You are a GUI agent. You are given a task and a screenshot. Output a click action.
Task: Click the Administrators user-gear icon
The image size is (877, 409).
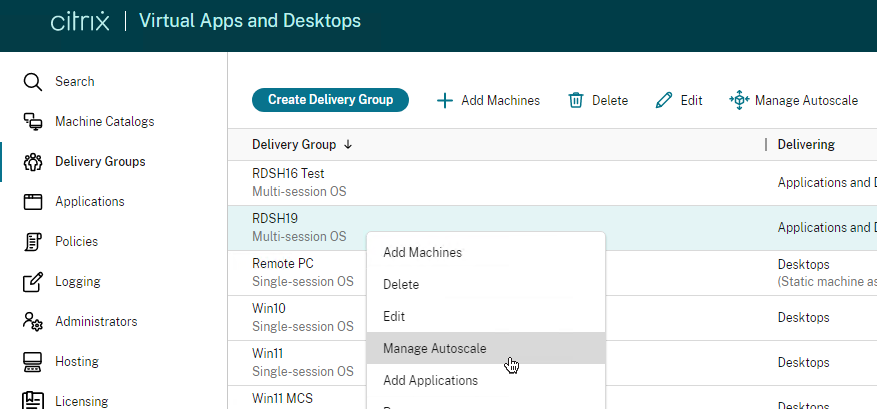(32, 322)
